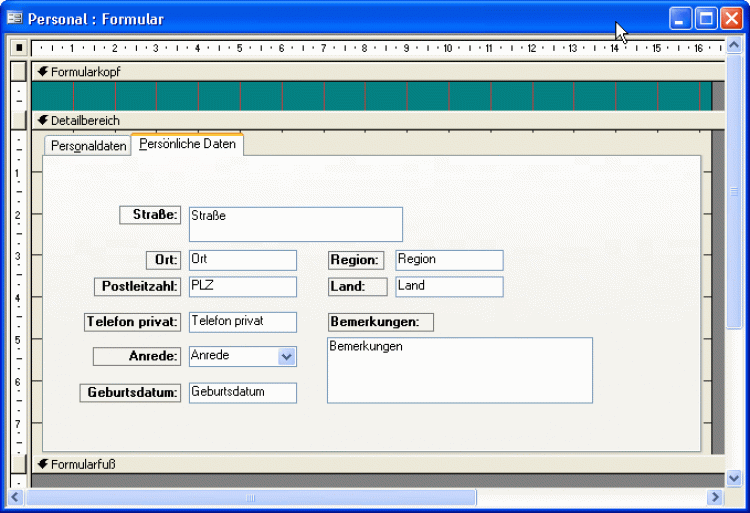Click the PLZ input field
This screenshot has width=750, height=513.
pos(242,287)
